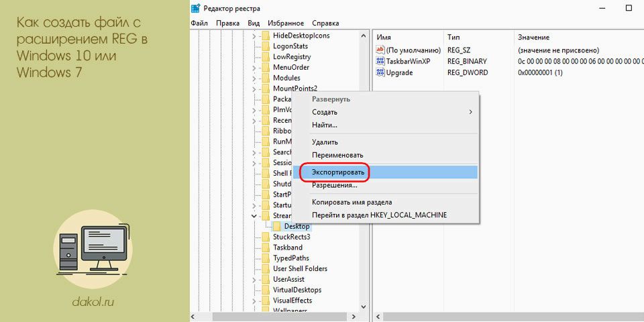
Task: Open the Избранное menu
Action: (286, 23)
